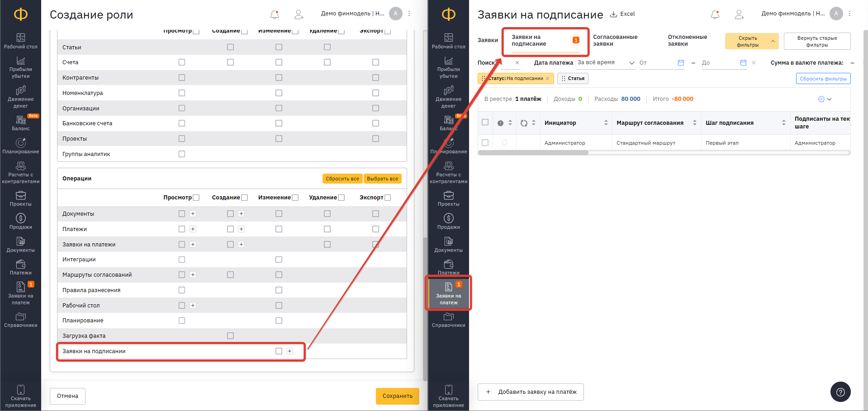Screen dimensions: 868x411
Task: Toggle the Операции Просмотр select-all header checkbox
Action: [x=196, y=198]
